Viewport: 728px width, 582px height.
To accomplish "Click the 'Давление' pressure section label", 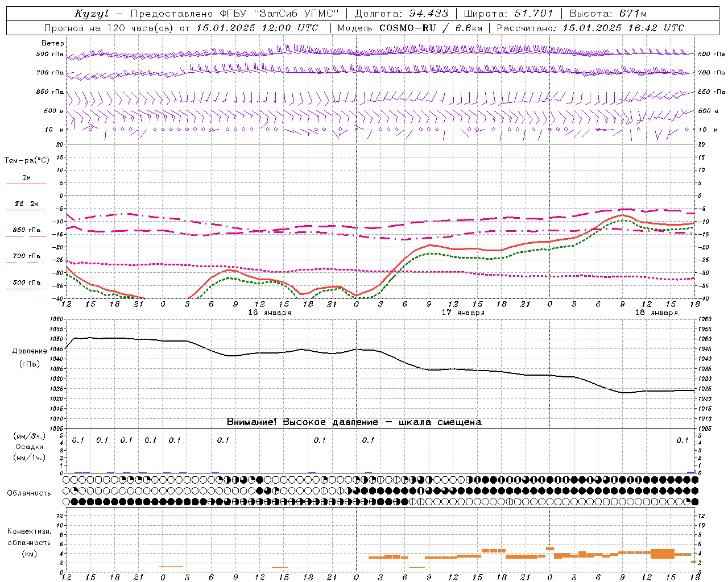I will [30, 351].
